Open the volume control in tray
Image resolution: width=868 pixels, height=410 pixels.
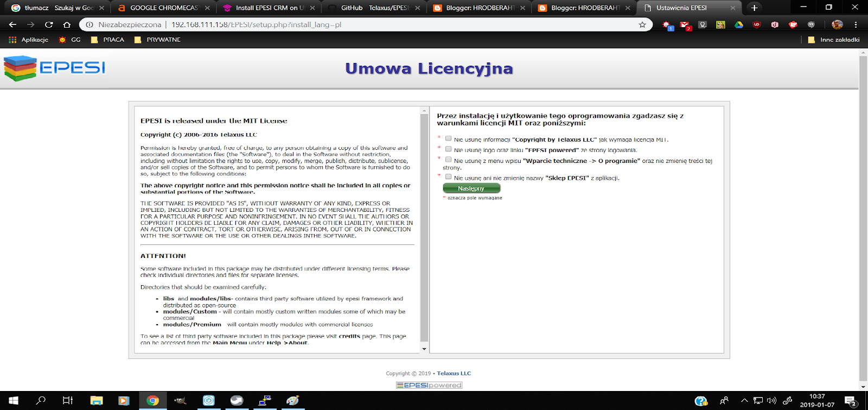(771, 401)
